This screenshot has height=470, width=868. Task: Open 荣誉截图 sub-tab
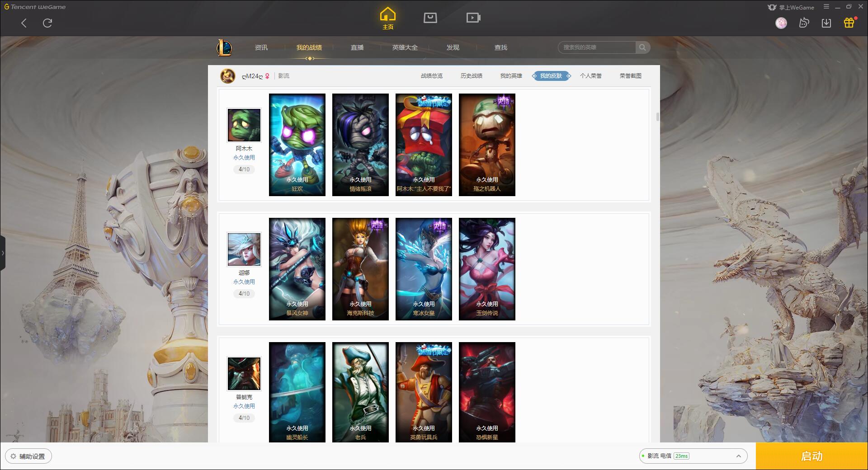[x=631, y=76]
